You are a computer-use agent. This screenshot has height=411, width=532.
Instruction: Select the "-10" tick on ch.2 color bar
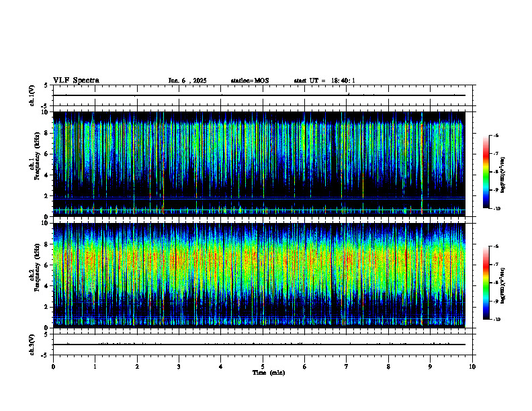[496, 320]
